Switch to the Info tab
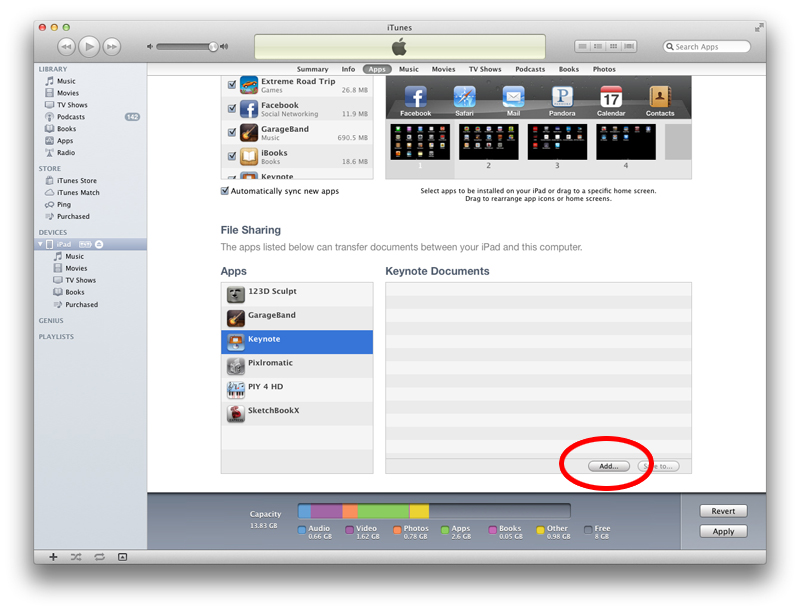The image size is (800, 611). click(348, 69)
